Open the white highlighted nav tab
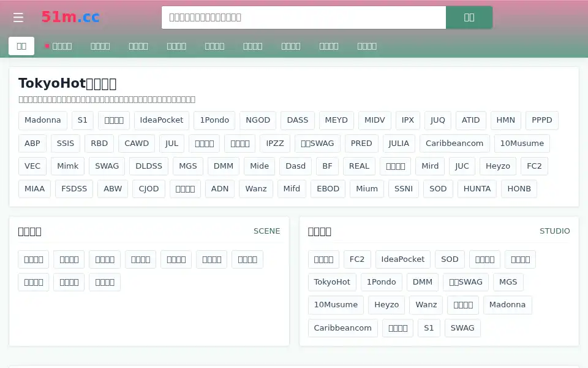The width and height of the screenshot is (588, 368). (x=21, y=46)
